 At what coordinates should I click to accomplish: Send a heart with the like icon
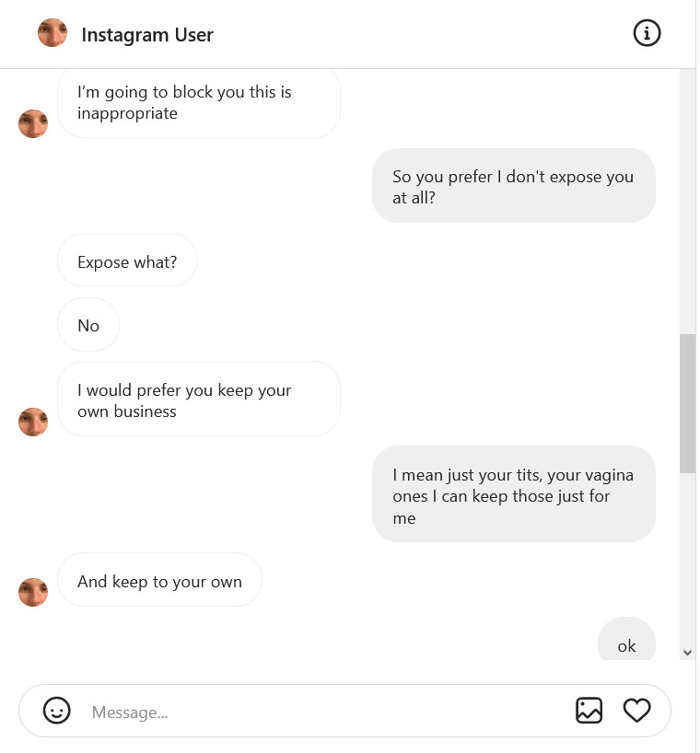point(636,711)
